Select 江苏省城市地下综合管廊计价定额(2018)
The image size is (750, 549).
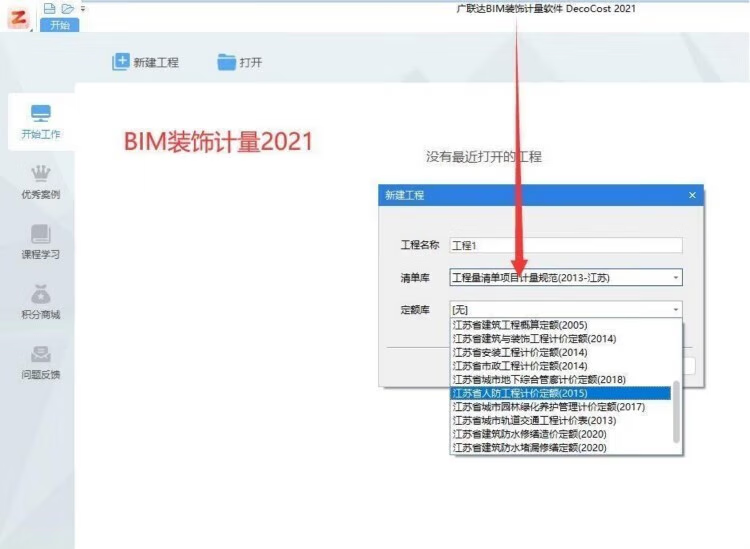click(561, 379)
